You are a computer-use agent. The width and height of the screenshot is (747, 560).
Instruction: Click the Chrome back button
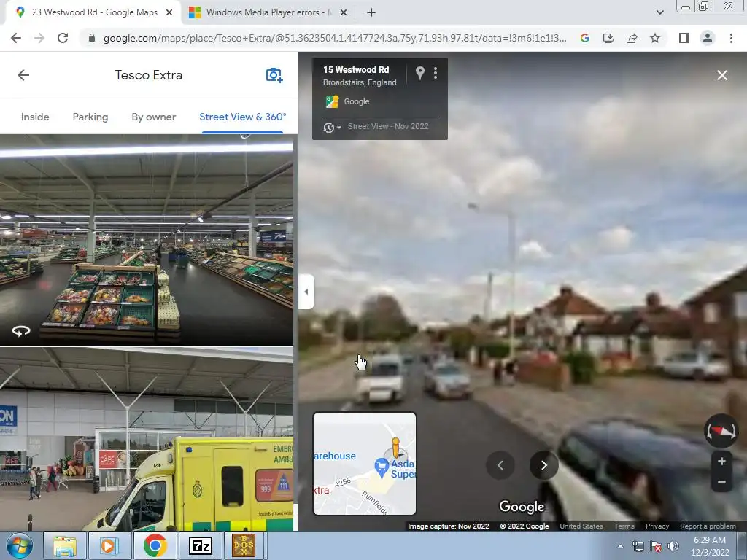[16, 38]
